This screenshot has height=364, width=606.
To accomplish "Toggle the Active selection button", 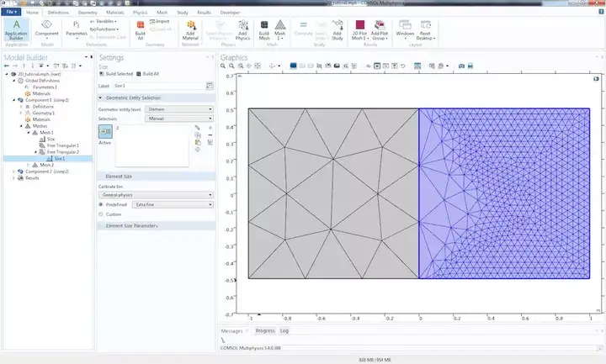I will pos(105,132).
